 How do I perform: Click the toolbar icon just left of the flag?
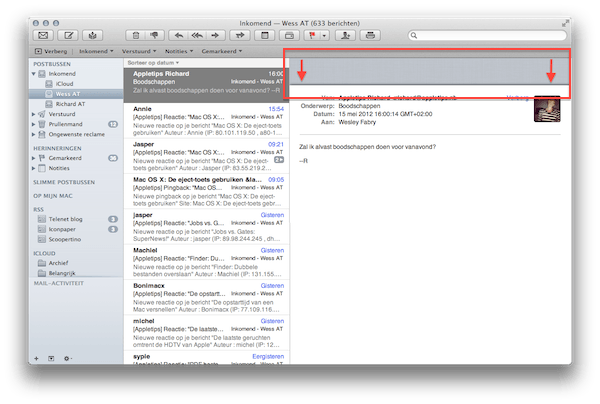tap(290, 36)
